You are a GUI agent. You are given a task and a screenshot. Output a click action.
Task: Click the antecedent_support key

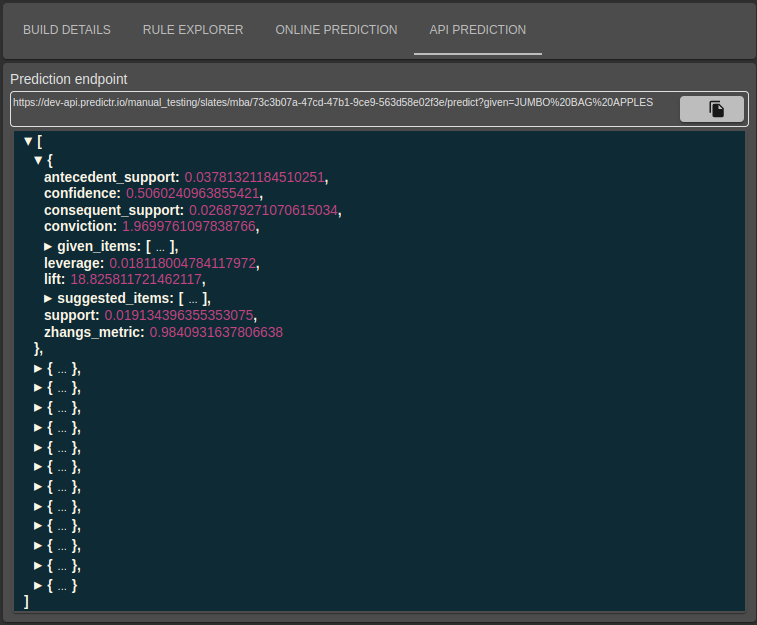coord(112,177)
